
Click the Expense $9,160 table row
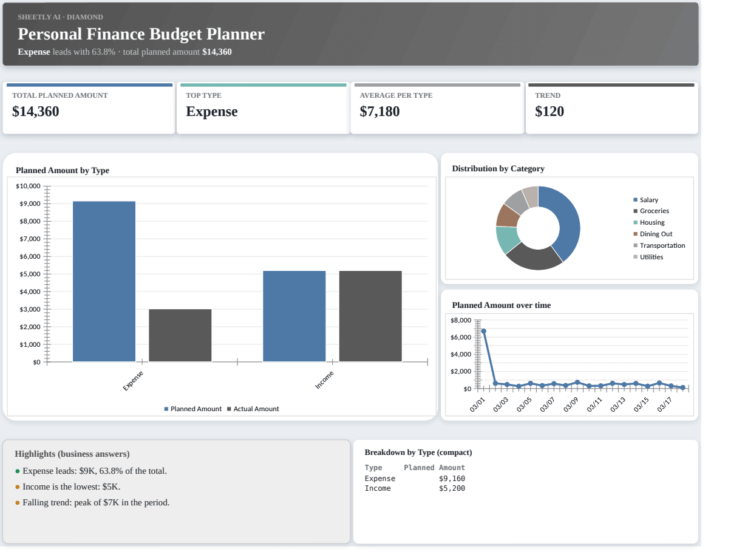tap(415, 479)
